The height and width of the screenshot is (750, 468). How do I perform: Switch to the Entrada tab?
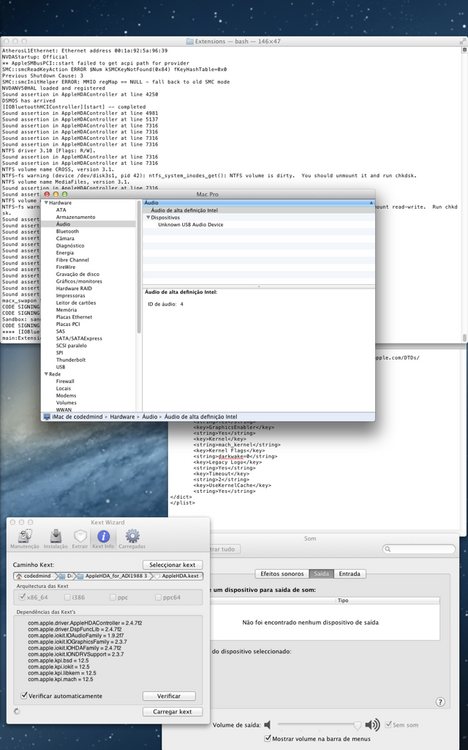point(350,574)
